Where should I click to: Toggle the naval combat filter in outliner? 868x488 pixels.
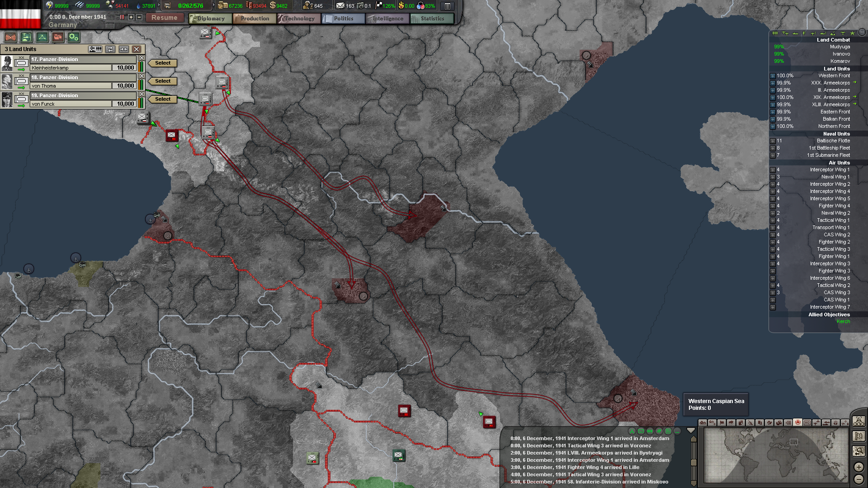(x=823, y=33)
